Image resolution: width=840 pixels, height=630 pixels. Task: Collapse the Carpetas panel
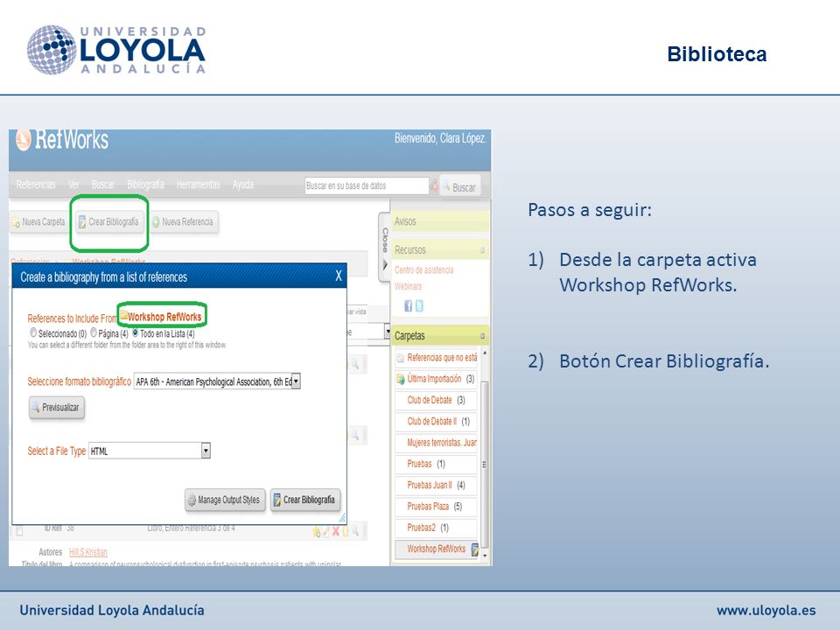coord(482,336)
